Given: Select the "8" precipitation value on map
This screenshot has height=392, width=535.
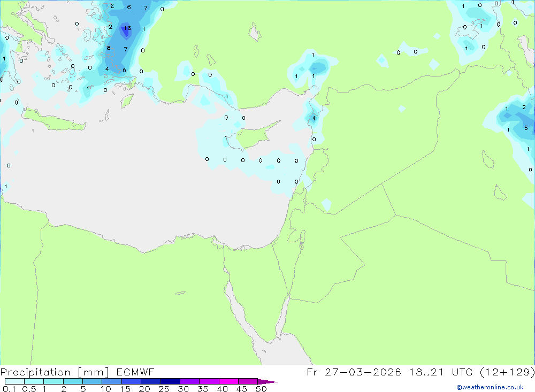Looking at the screenshot, I should pyautogui.click(x=109, y=48).
